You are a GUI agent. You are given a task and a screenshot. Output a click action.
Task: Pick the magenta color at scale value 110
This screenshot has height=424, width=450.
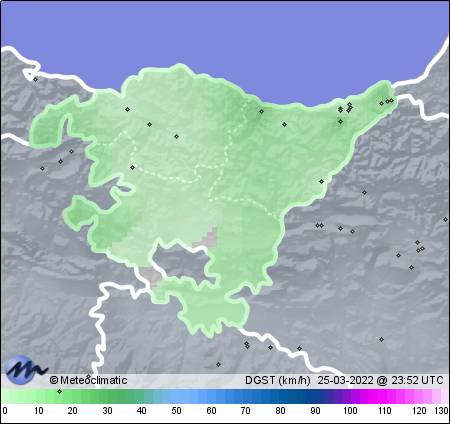384,397
